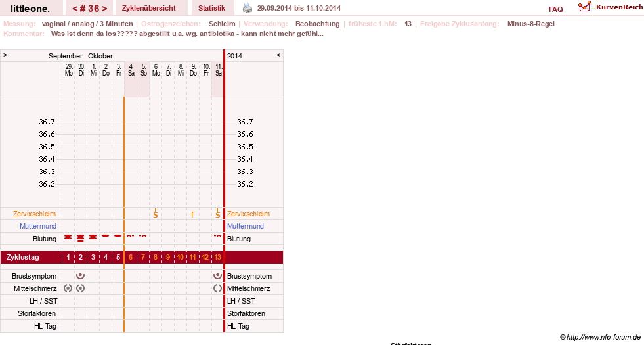Image resolution: width=644 pixels, height=345 pixels.
Task: Click the 'Schleim' Östrogenzeichen value
Action: (222, 24)
